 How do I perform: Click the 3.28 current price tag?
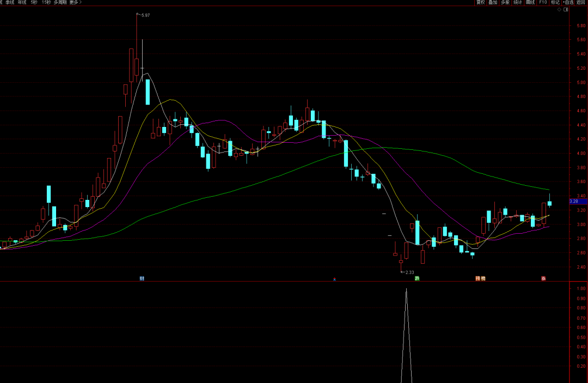(578, 202)
